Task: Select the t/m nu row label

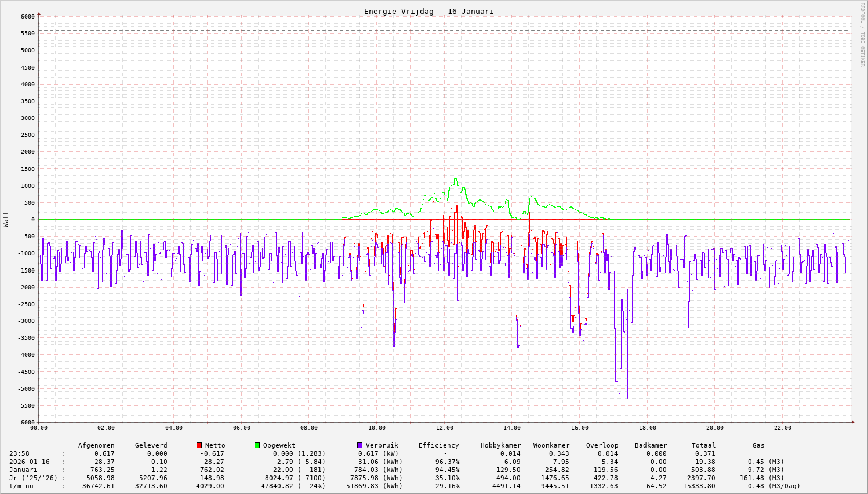Action: click(x=21, y=486)
